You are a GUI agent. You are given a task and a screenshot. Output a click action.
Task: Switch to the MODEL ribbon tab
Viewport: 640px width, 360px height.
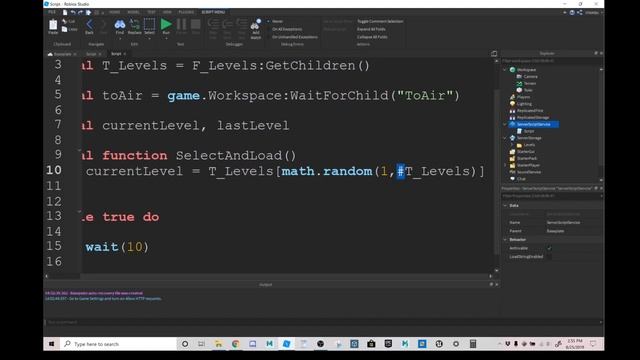[133, 12]
